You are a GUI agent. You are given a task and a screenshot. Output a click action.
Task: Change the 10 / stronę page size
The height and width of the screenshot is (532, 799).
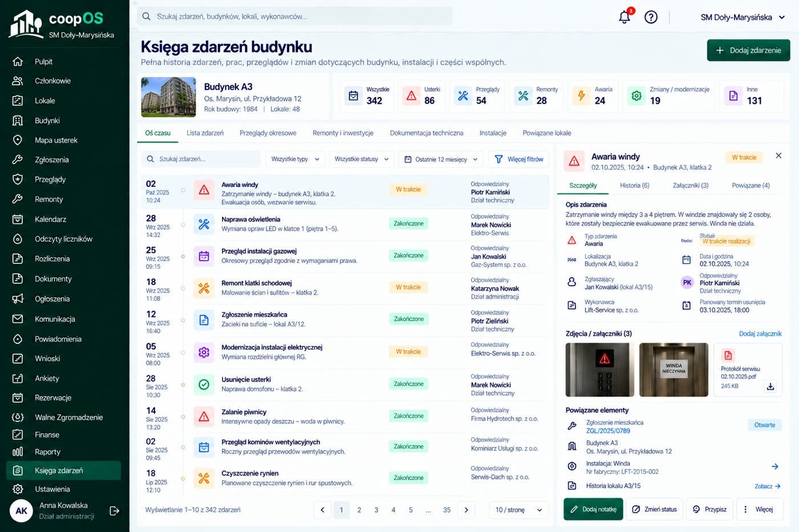click(x=519, y=510)
